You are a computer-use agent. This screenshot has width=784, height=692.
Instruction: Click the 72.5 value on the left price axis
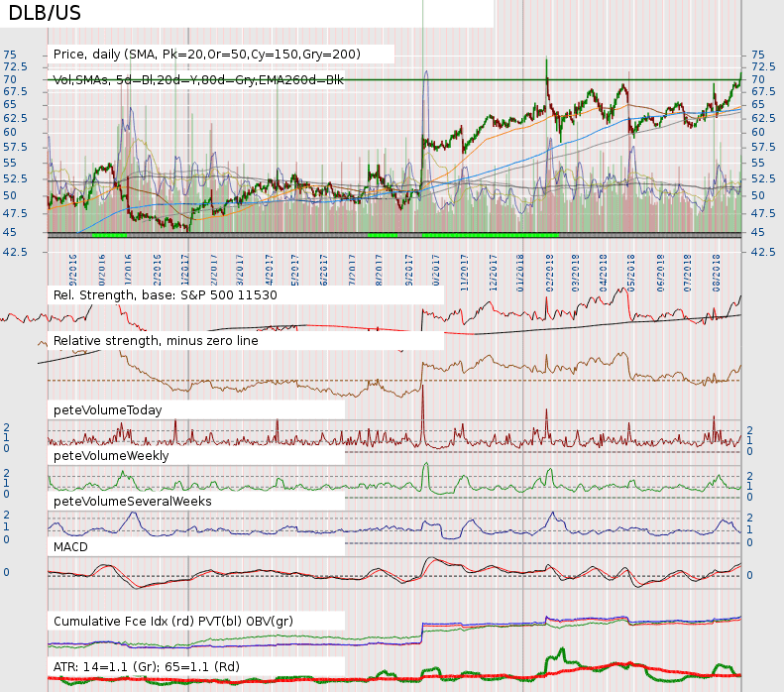(x=16, y=66)
